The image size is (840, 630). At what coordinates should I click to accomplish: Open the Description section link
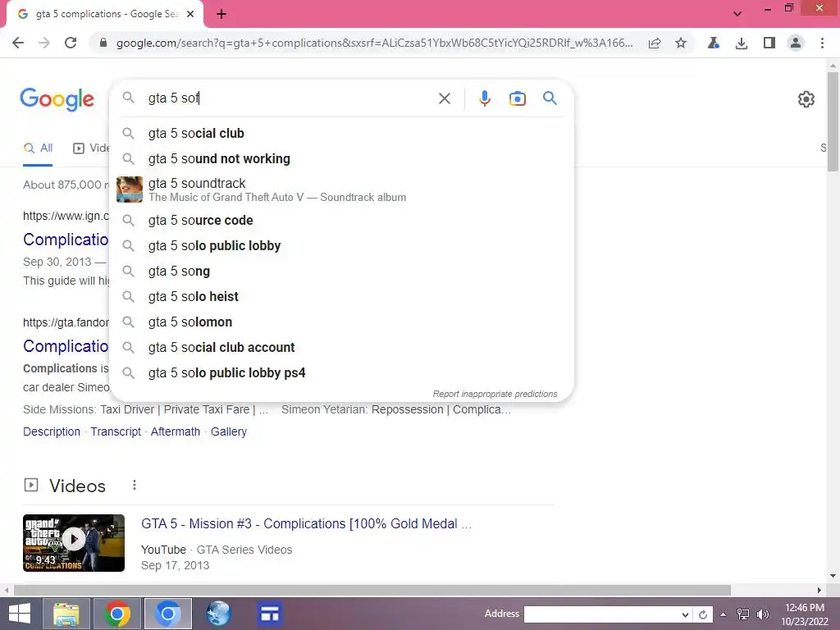point(52,431)
